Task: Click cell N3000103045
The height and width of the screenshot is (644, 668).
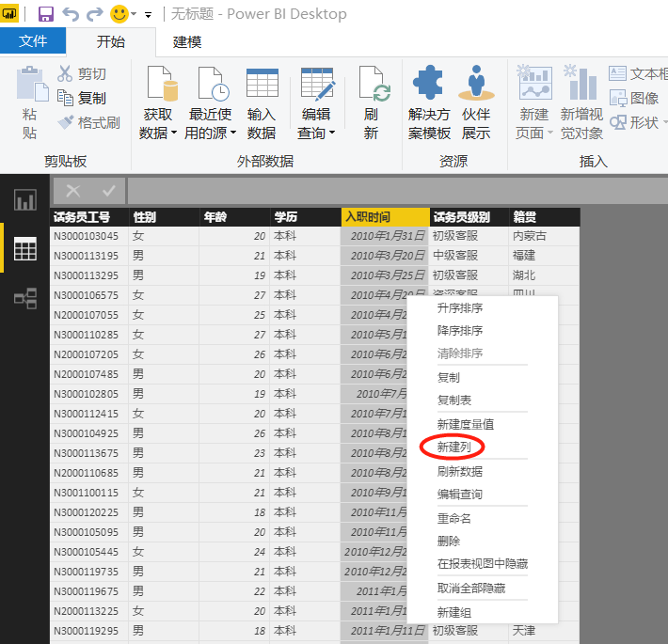Action: [x=89, y=236]
